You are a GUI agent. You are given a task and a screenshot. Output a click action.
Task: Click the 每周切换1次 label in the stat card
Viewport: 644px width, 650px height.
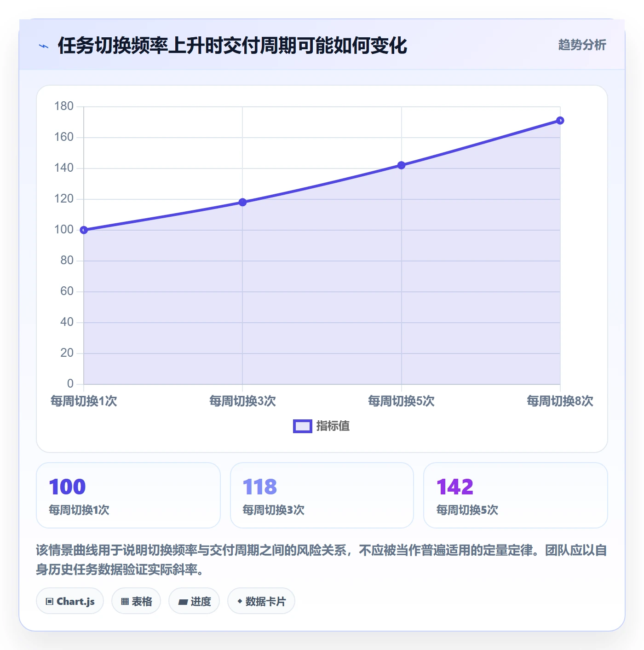(x=79, y=510)
